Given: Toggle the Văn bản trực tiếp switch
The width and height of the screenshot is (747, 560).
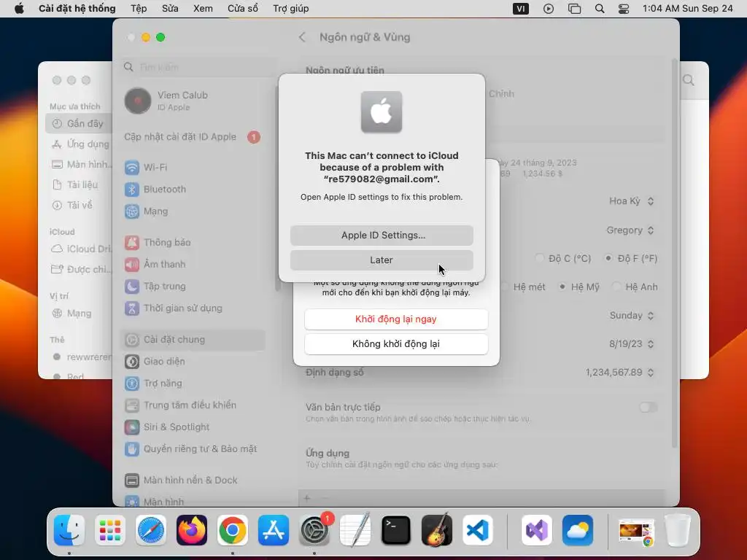Looking at the screenshot, I should click(649, 408).
